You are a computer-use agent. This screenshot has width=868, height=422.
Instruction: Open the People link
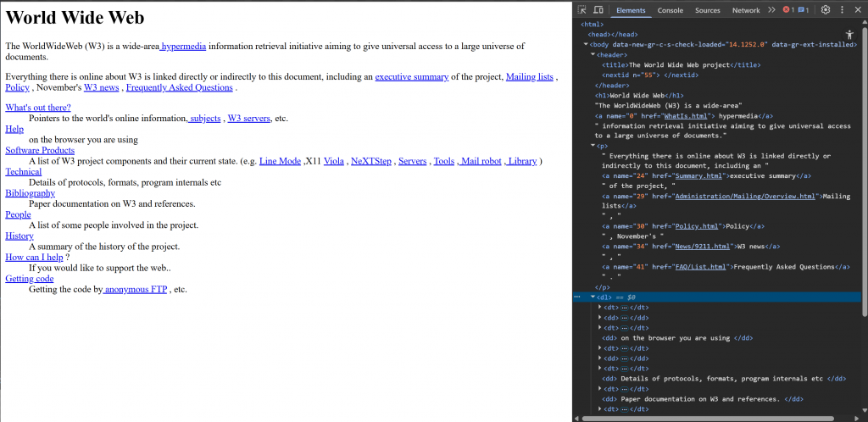coord(19,214)
